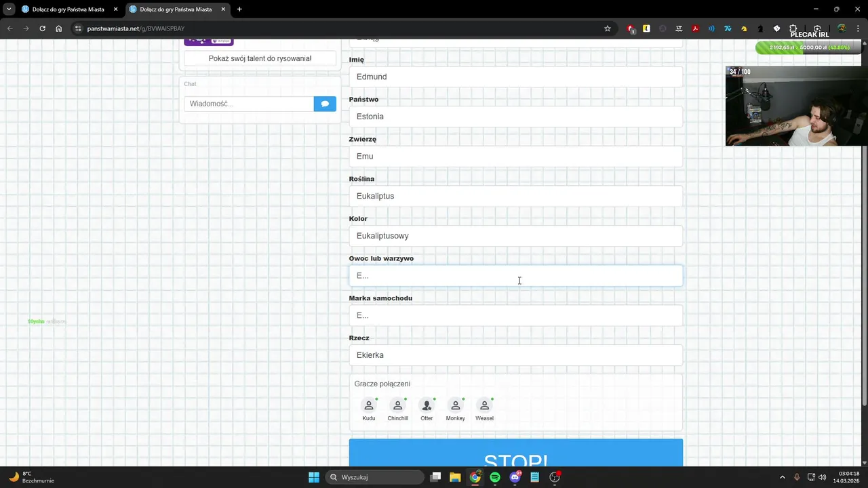868x488 pixels.
Task: Open the Extensions puzzle menu
Action: 793,28
